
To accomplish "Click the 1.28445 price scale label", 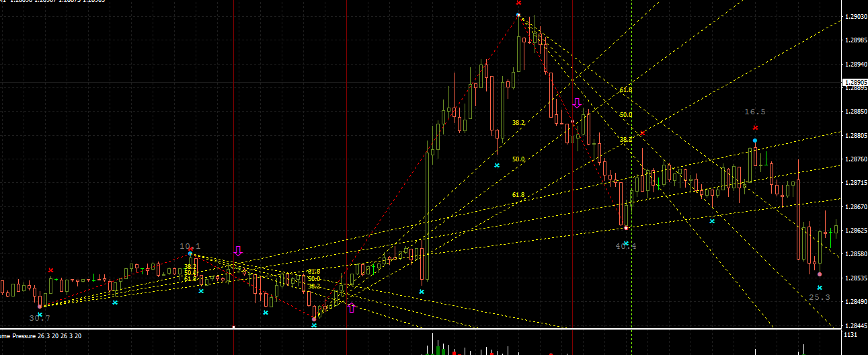I will coord(855,325).
